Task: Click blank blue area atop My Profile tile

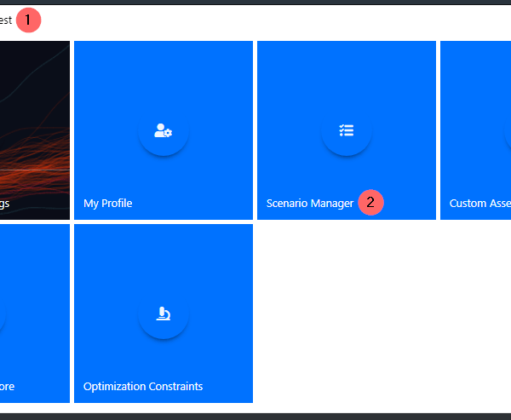Action: click(x=163, y=68)
